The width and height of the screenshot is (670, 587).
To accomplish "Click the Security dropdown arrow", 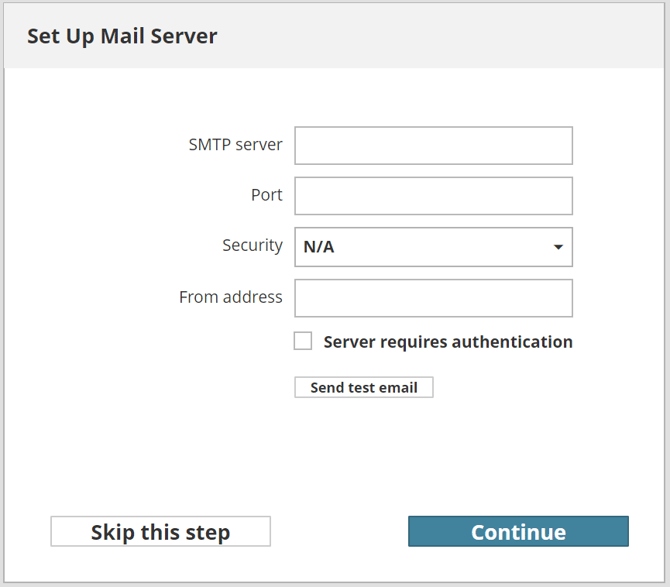I will pos(558,247).
